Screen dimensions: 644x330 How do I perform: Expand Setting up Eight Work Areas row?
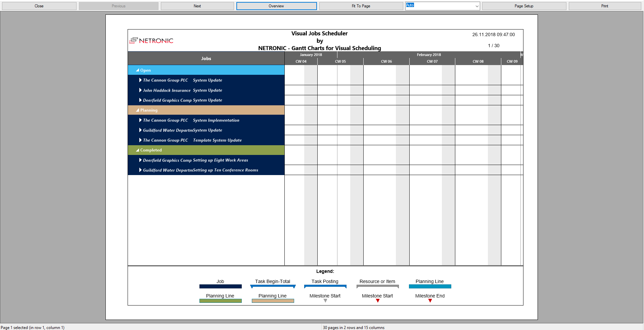[x=140, y=160]
